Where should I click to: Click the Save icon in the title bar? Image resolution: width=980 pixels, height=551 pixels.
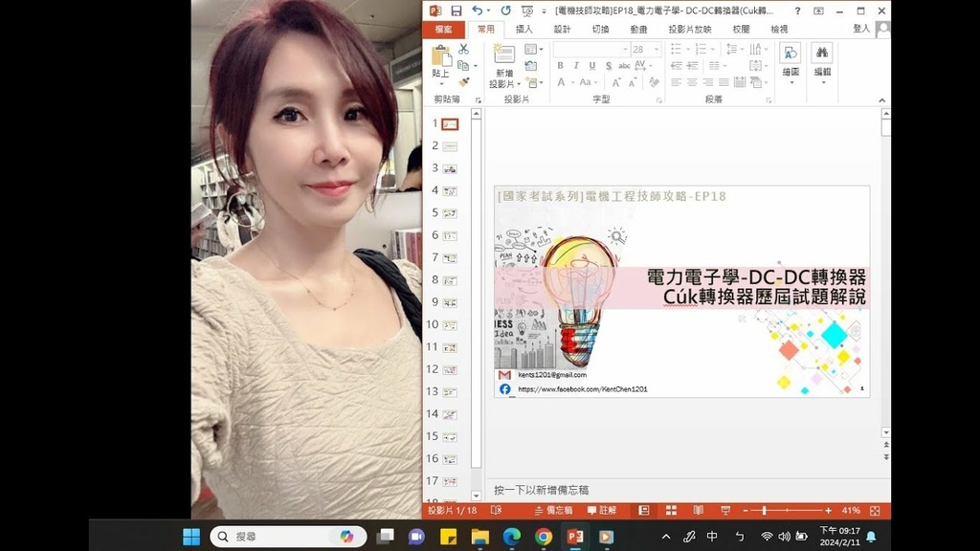point(457,11)
